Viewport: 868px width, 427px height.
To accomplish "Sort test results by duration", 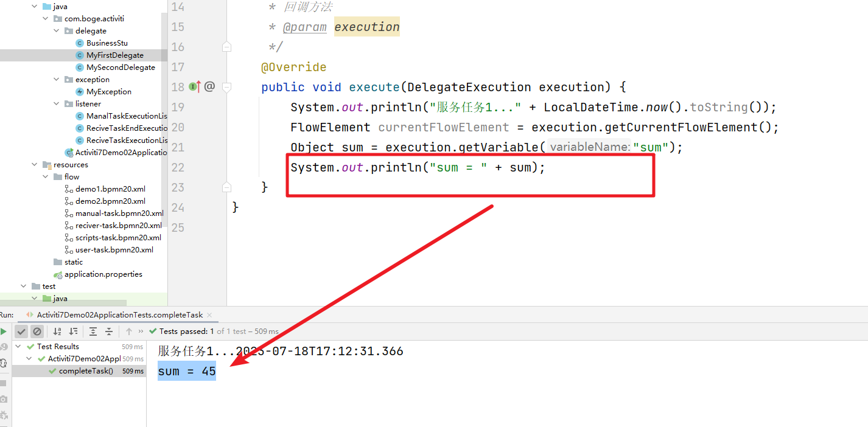I will pyautogui.click(x=74, y=332).
